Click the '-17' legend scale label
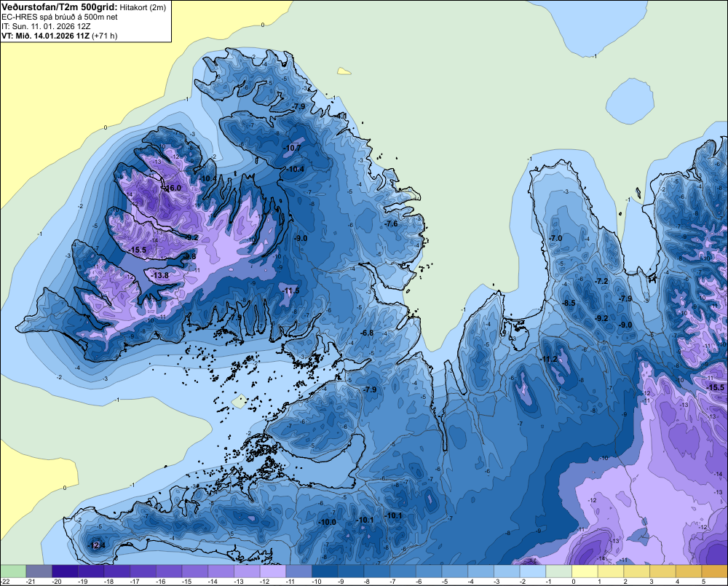Image resolution: width=728 pixels, height=586 pixels. tap(135, 582)
